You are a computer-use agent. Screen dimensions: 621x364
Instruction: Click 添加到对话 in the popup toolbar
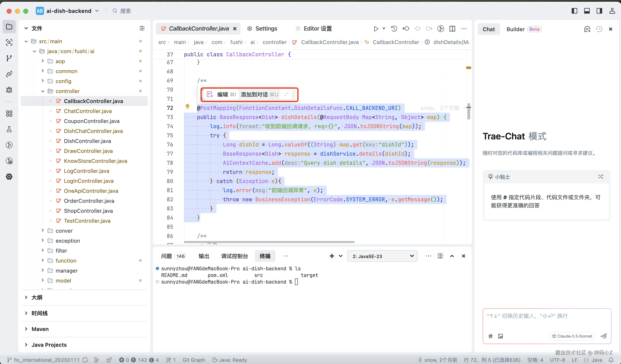[x=254, y=95]
